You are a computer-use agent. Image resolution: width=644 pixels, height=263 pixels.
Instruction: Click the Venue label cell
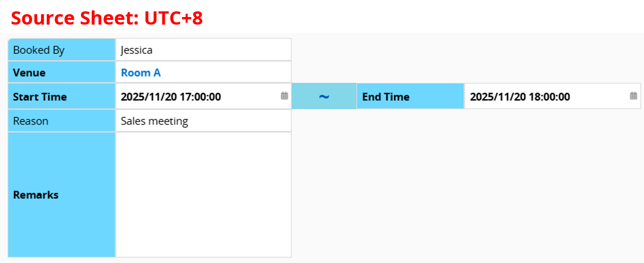coord(62,73)
